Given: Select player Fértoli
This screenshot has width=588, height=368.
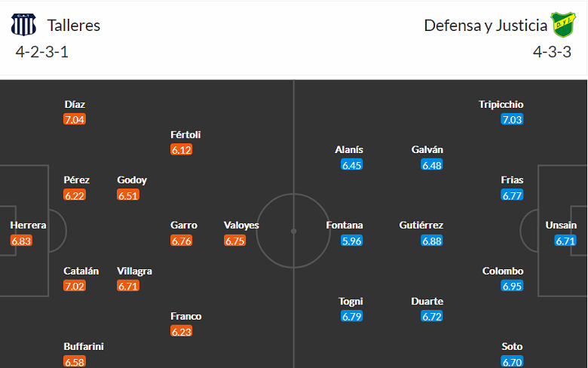Looking at the screenshot, I should [x=185, y=135].
